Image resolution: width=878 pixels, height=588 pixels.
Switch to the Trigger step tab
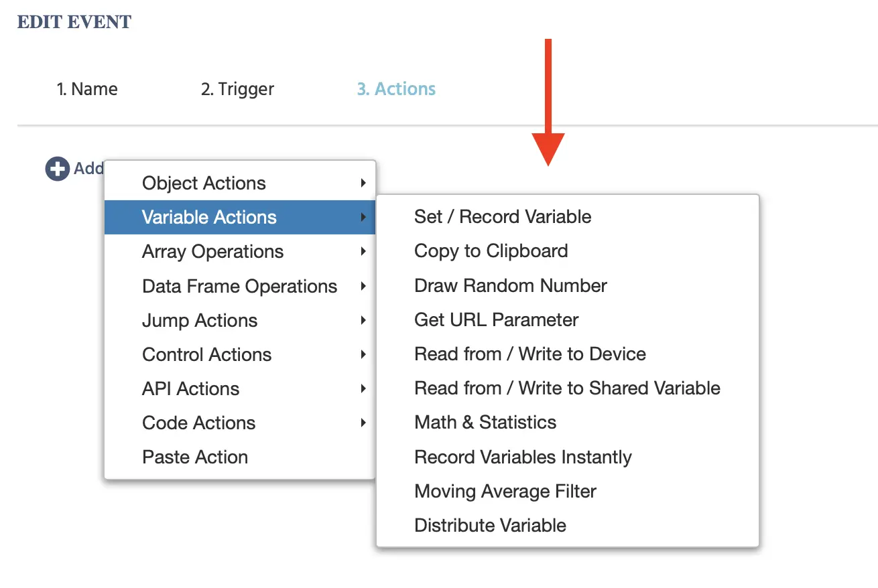coord(237,89)
